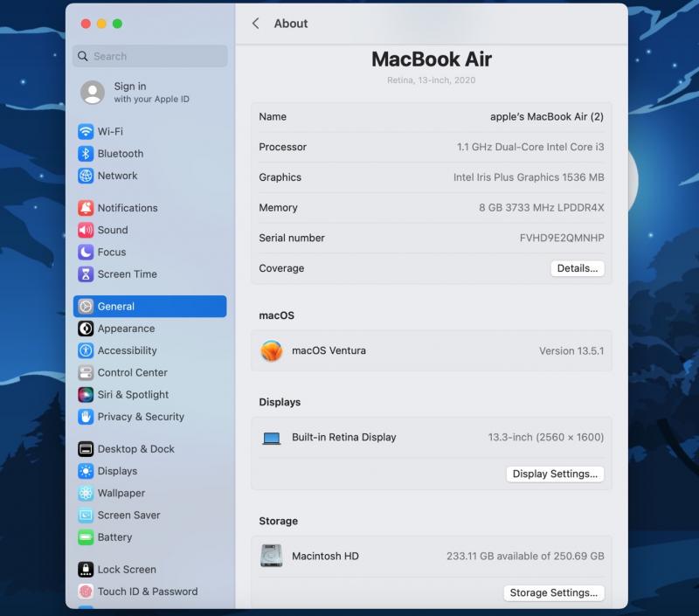Viewport: 699px width, 616px height.
Task: Open the Accessibility icon
Action: 86,350
